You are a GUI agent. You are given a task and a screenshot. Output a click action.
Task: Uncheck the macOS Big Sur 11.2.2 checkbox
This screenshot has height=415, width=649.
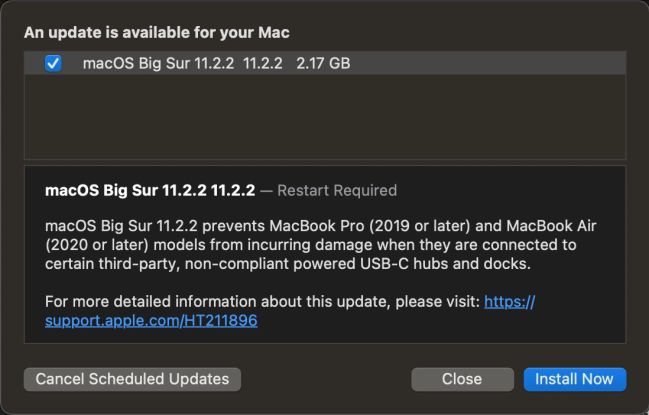click(53, 63)
